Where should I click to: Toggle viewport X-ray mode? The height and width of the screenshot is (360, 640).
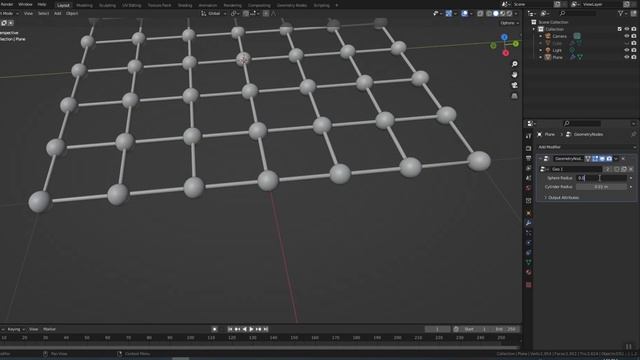click(480, 13)
